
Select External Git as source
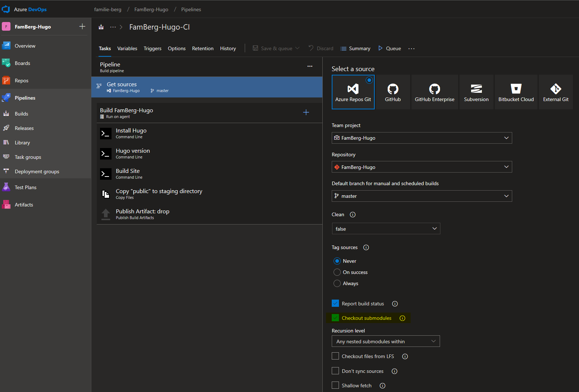click(556, 92)
